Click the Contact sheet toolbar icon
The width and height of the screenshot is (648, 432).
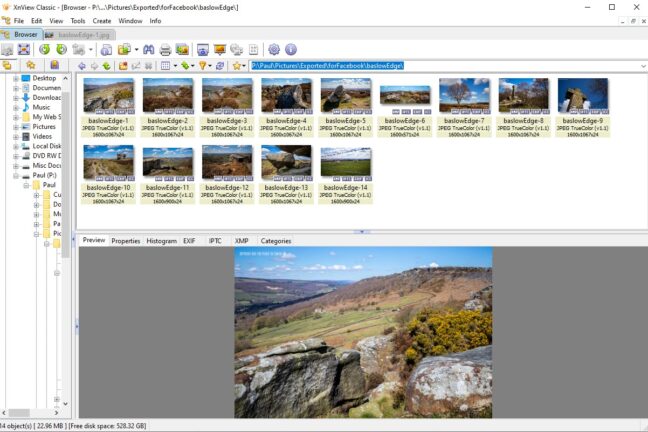(253, 50)
